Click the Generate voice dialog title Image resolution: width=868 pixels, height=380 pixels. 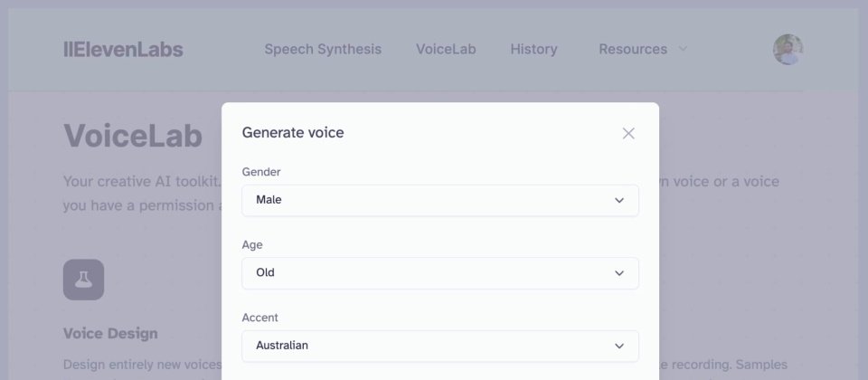click(x=293, y=133)
